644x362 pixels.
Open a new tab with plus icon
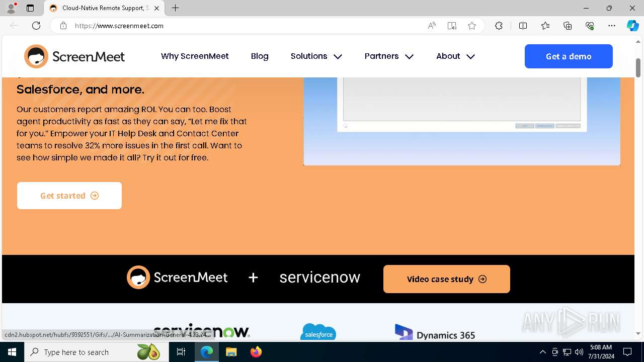[x=175, y=8]
